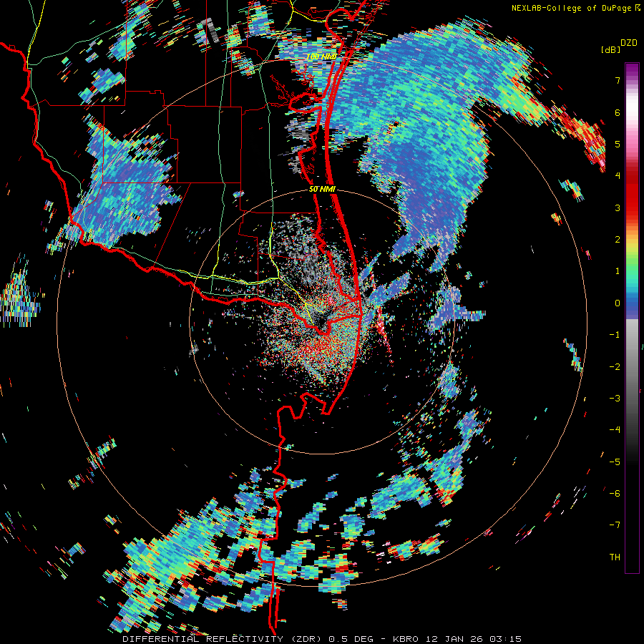Click the 2 dB value on the scale
The height and width of the screenshot is (644, 644).
click(618, 240)
